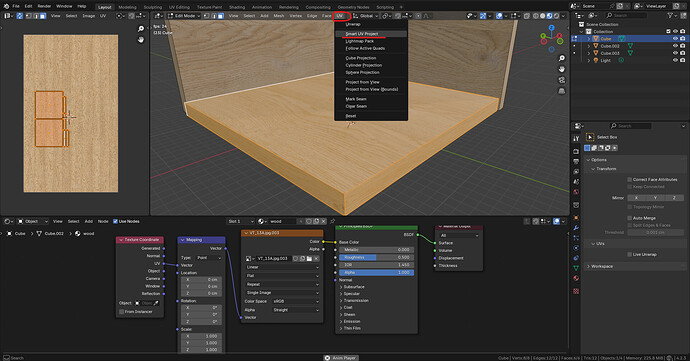Click the zoom magnifier icon in 3D viewport

[562, 58]
